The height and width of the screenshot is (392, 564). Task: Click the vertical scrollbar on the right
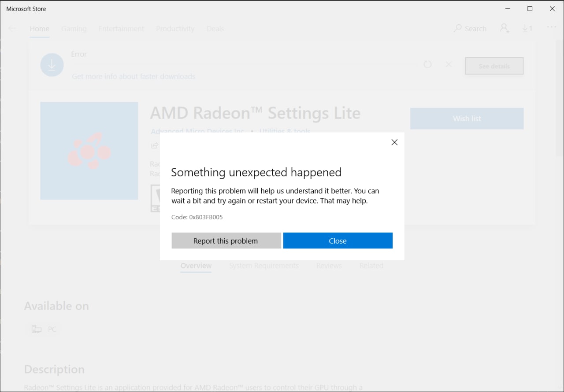coord(560,98)
